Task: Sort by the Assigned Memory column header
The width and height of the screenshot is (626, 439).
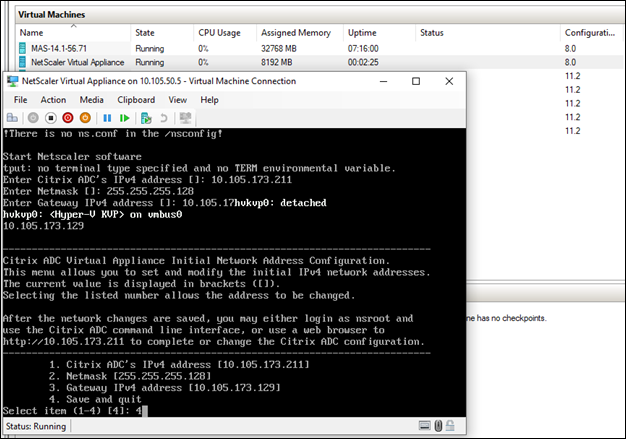Action: pos(299,33)
